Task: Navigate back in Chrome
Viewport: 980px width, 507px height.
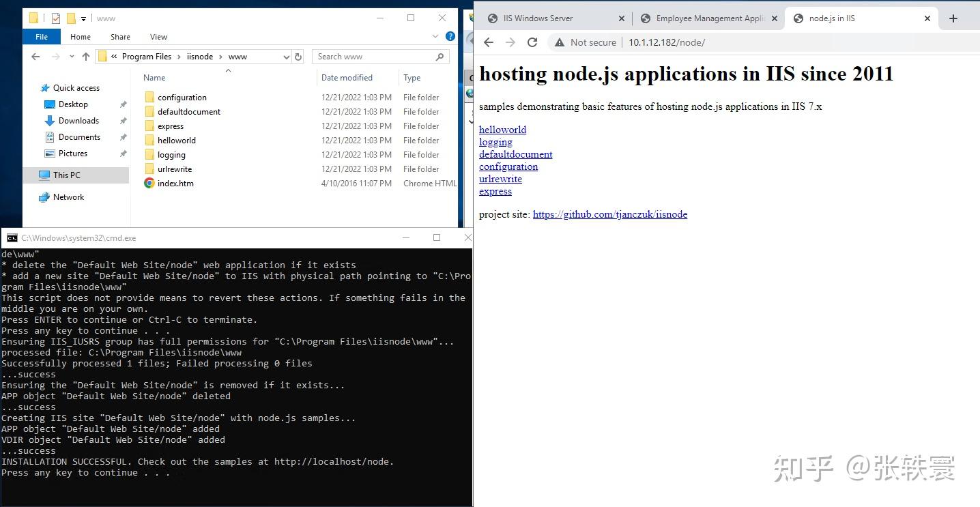Action: click(489, 42)
